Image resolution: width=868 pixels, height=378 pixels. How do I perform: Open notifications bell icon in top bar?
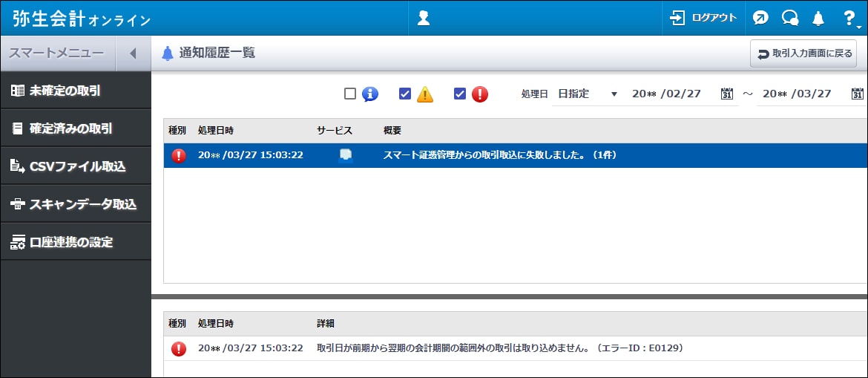tap(818, 19)
